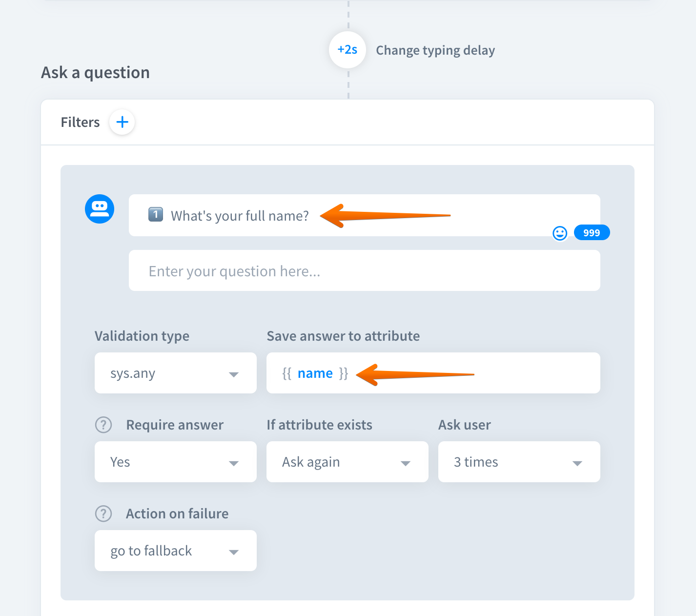
Task: Show help for Action on failure
Action: coord(103,513)
